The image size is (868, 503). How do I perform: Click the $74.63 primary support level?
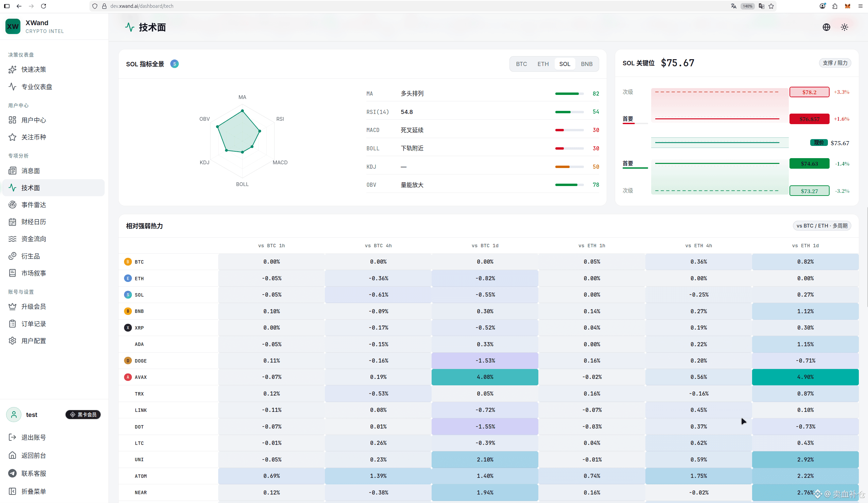[x=809, y=163]
